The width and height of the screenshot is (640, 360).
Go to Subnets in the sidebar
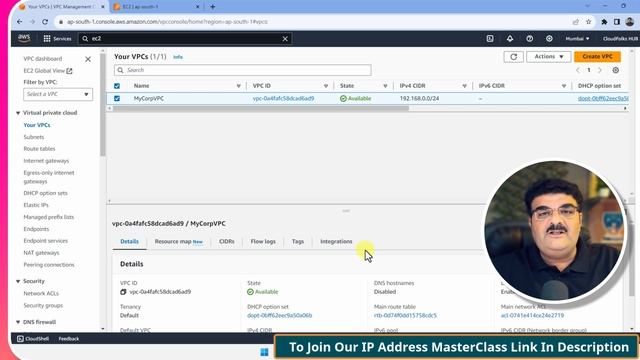point(33,137)
